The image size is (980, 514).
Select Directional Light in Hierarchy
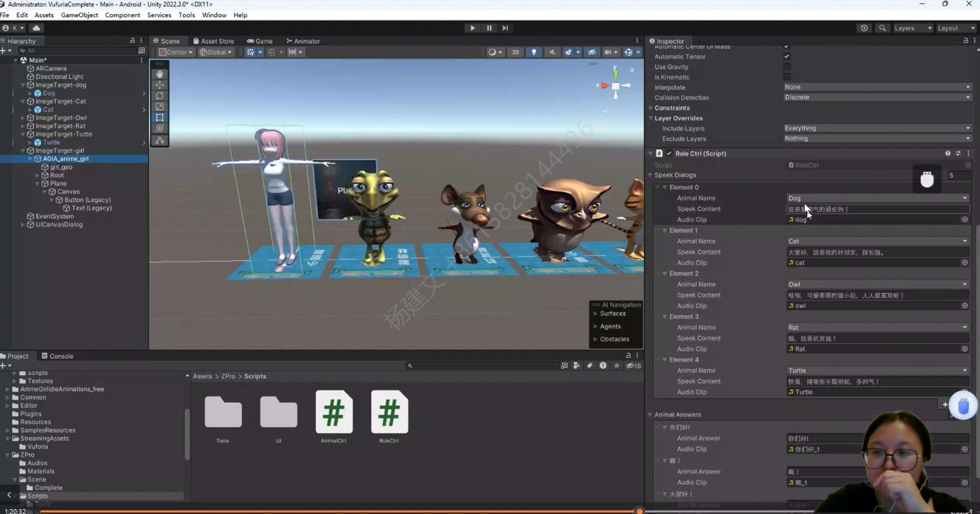(x=59, y=77)
